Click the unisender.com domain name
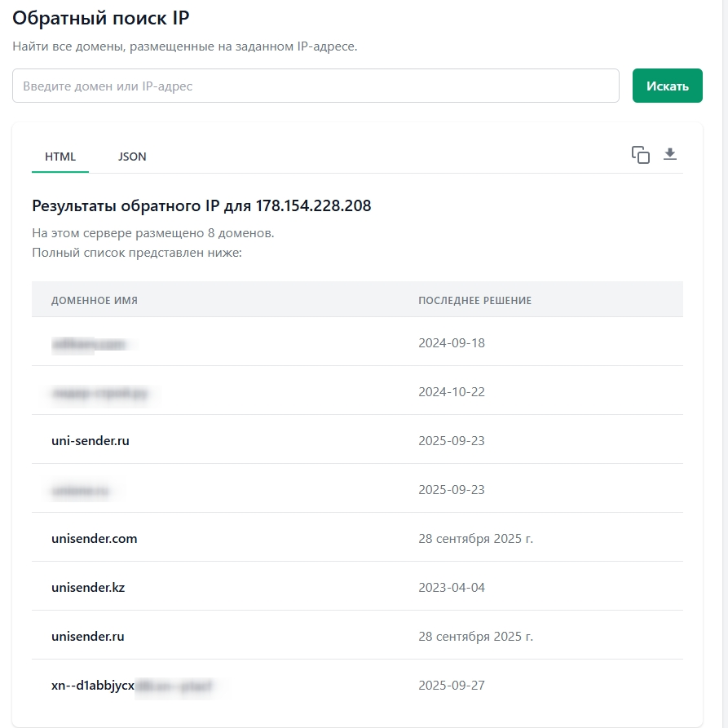The height and width of the screenshot is (728, 728). [x=94, y=539]
